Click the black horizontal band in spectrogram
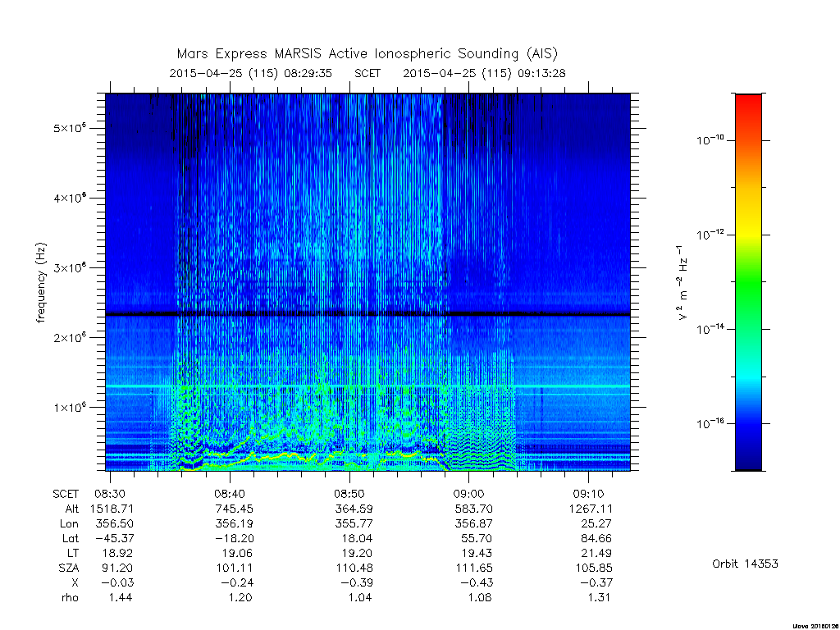Screen dimensions: 840x630 367,313
